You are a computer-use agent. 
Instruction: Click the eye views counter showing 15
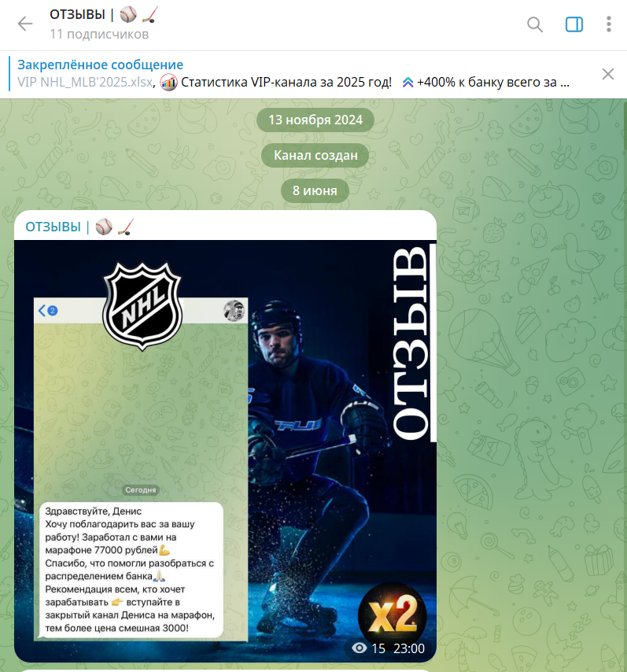[368, 648]
